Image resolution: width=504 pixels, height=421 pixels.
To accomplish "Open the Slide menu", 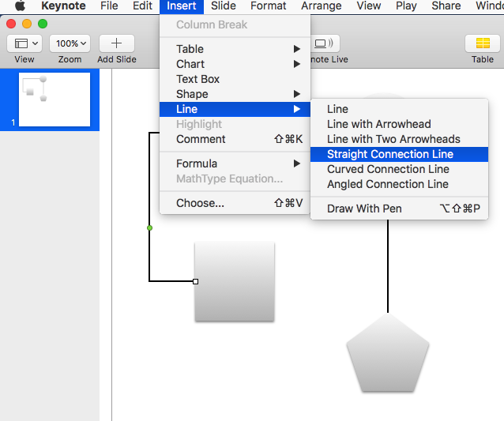I will tap(224, 6).
